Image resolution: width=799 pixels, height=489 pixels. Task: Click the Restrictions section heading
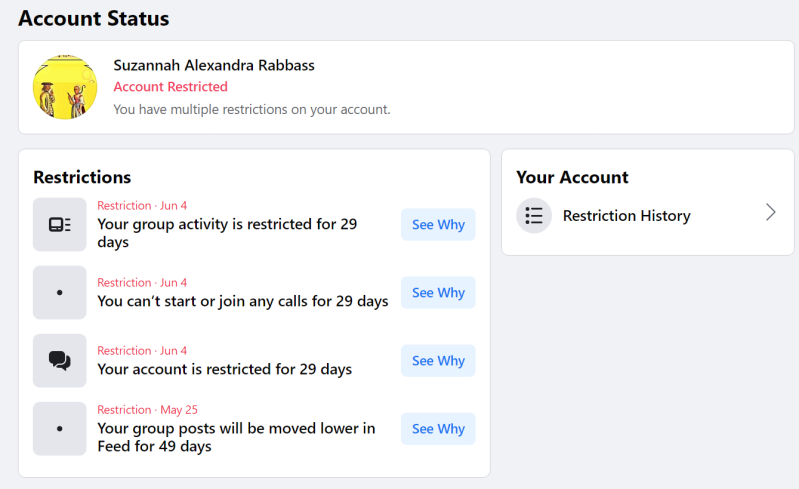coord(82,177)
